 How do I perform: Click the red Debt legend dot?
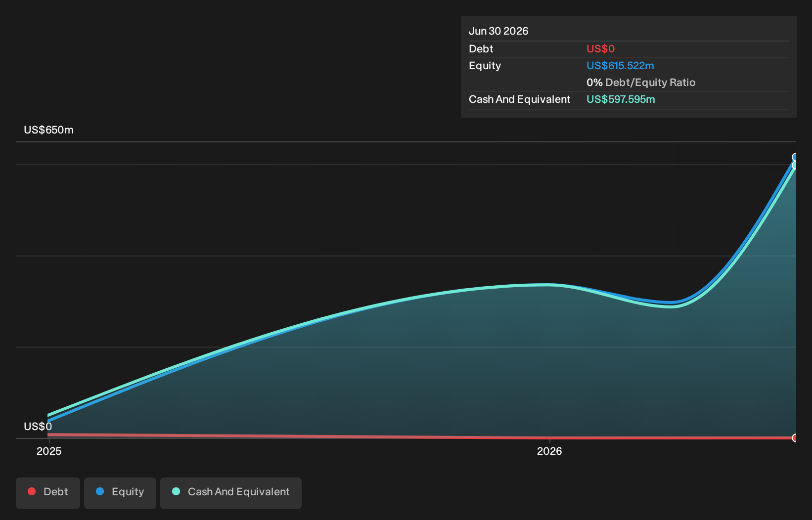[x=32, y=491]
